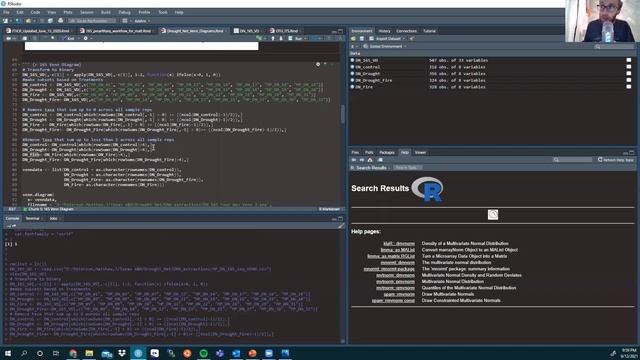Click the Find in Topic search result icon

(493, 215)
